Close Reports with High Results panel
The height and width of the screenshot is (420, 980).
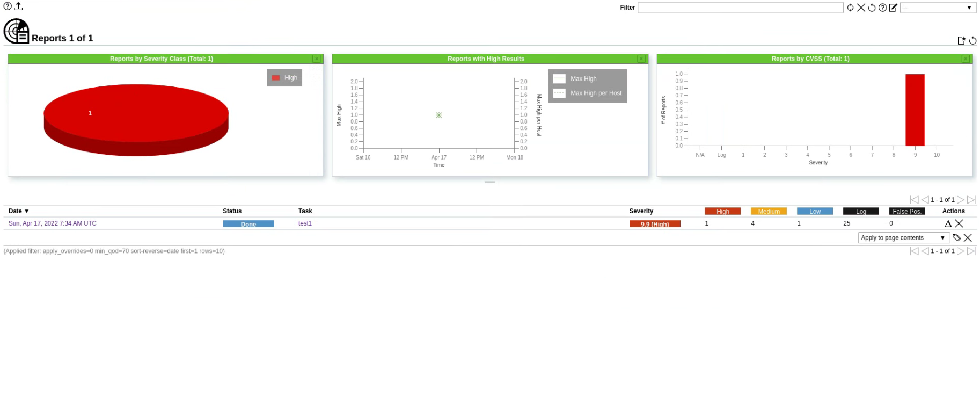point(641,59)
